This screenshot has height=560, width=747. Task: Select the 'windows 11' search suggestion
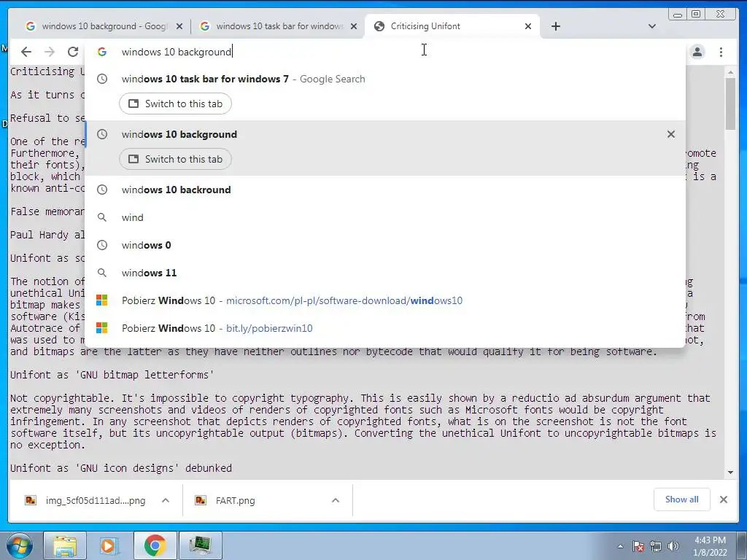(x=385, y=273)
